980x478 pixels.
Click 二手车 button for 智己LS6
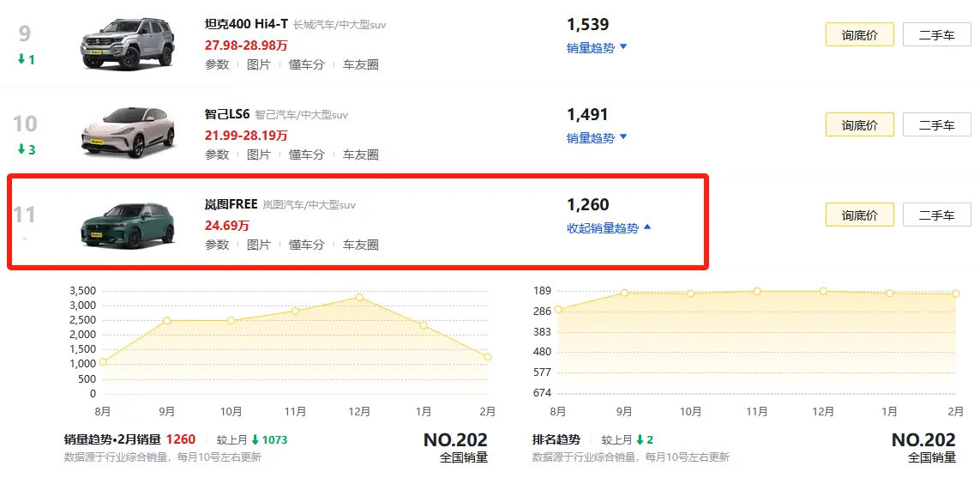tap(937, 125)
